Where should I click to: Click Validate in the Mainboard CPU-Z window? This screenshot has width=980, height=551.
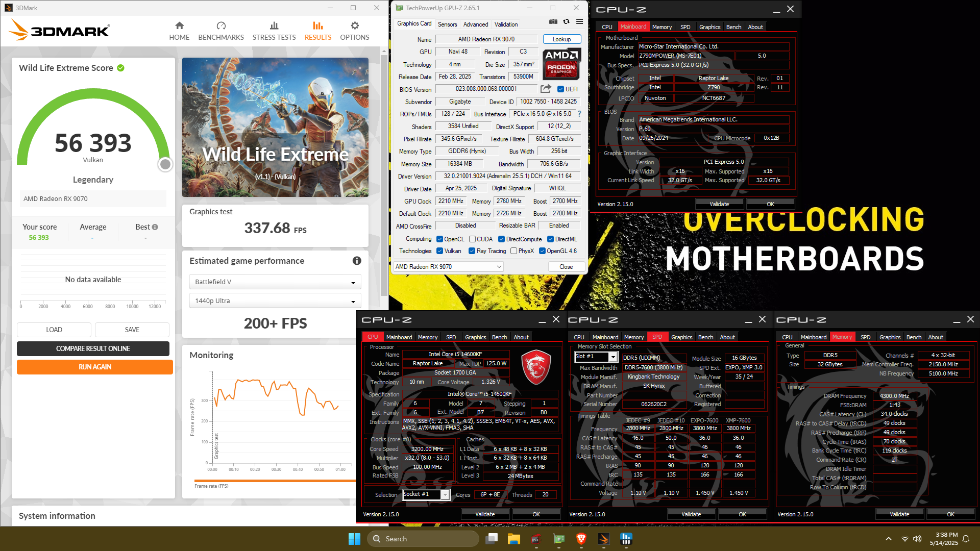(x=719, y=204)
